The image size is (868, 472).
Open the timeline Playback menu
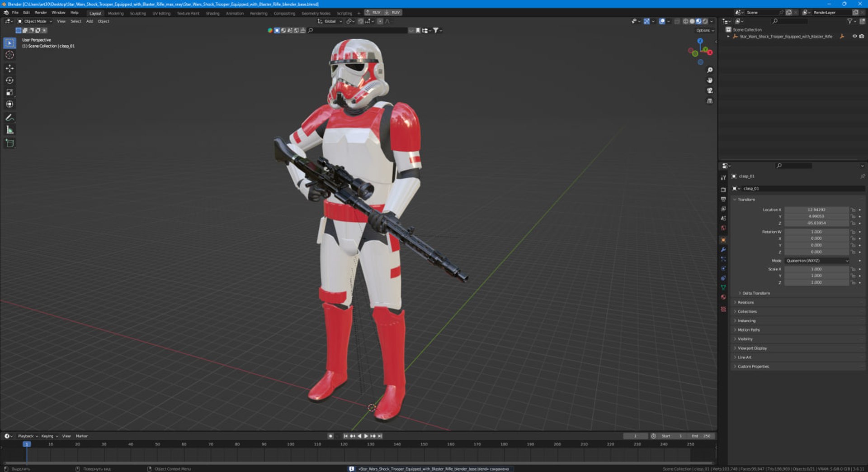point(28,436)
